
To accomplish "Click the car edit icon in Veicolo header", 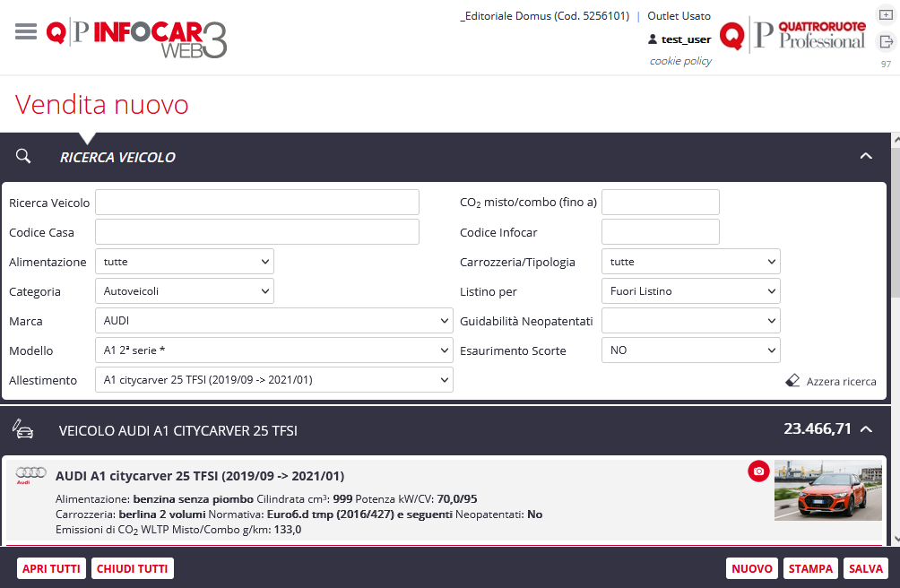I will click(x=23, y=430).
